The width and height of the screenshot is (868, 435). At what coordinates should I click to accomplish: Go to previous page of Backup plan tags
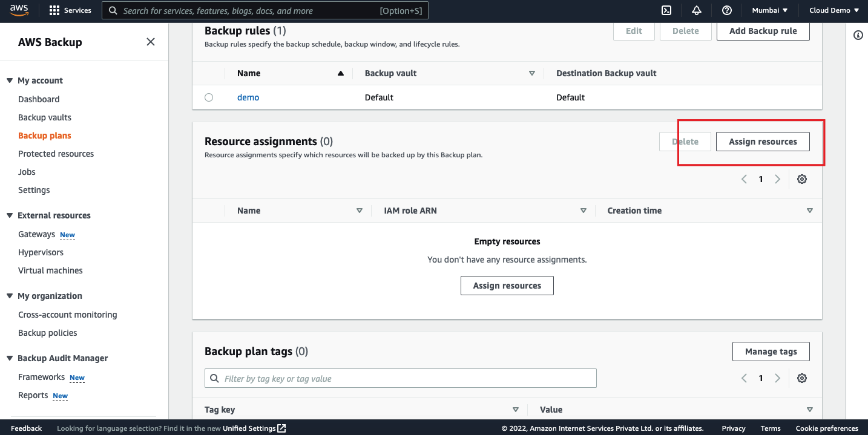tap(744, 378)
